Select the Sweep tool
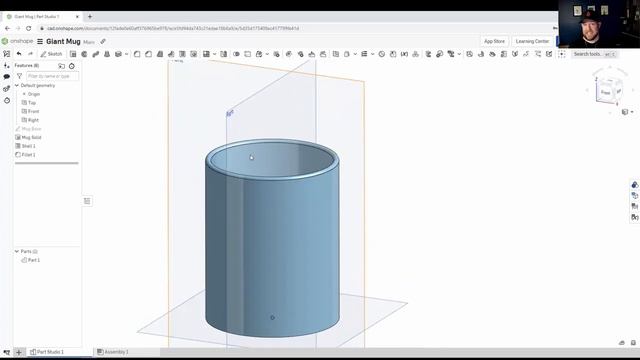The height and width of the screenshot is (360, 640). tap(96, 54)
